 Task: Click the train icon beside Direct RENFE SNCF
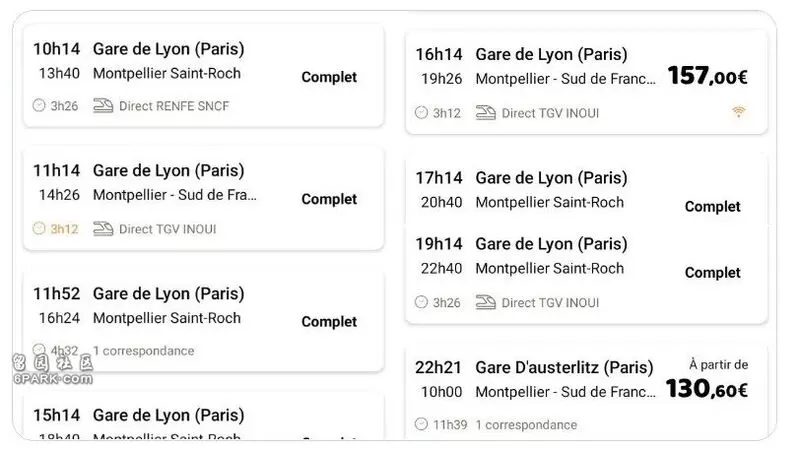click(x=103, y=106)
